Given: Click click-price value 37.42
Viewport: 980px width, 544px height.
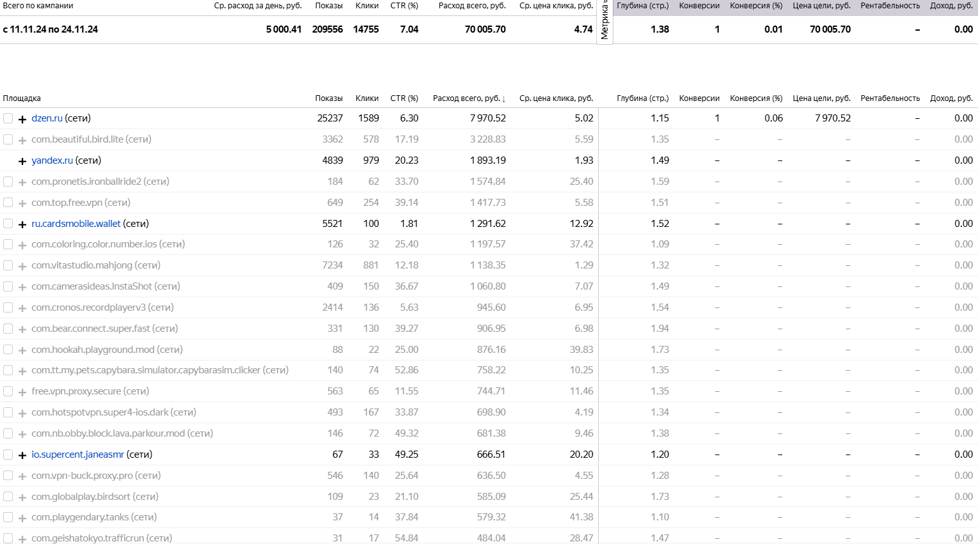Looking at the screenshot, I should coord(581,244).
